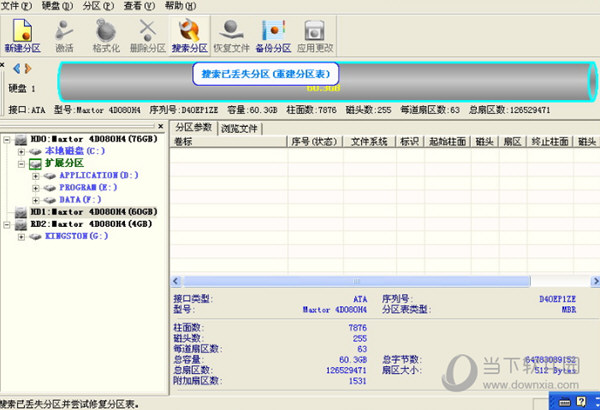Viewport: 600px width, 410px height.
Task: Expand the 本地磁盘(C:) tree node
Action: (22, 150)
